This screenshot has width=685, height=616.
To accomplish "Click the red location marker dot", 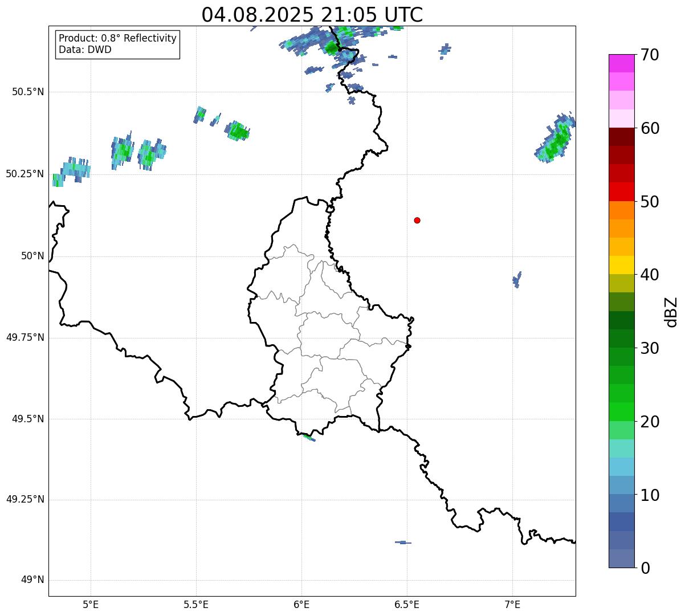I will pos(417,220).
